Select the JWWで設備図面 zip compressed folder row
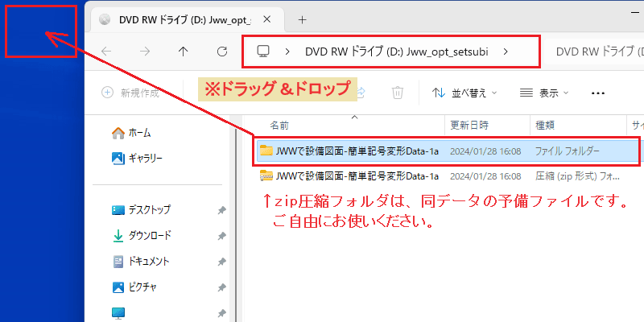 tap(448, 176)
